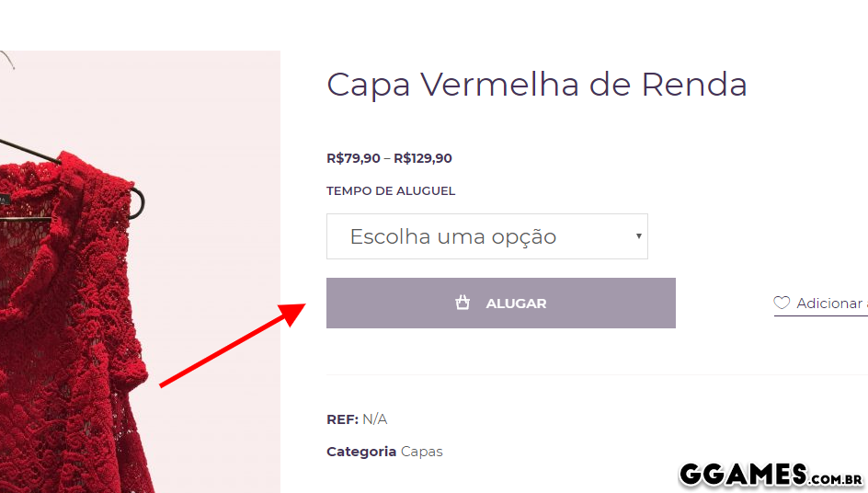Click the "TEMPO DE ALUGUEL" label
This screenshot has width=868, height=493.
(x=391, y=191)
